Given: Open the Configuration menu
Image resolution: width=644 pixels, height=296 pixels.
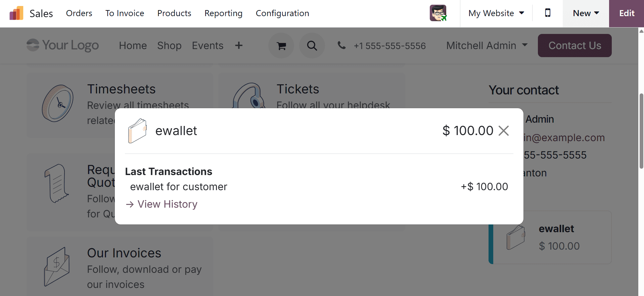Looking at the screenshot, I should tap(282, 13).
